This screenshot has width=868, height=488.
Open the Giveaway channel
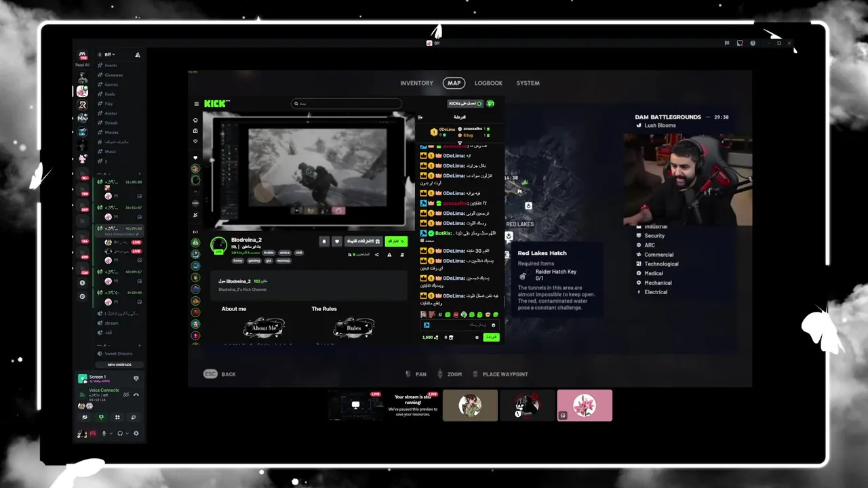coord(113,75)
